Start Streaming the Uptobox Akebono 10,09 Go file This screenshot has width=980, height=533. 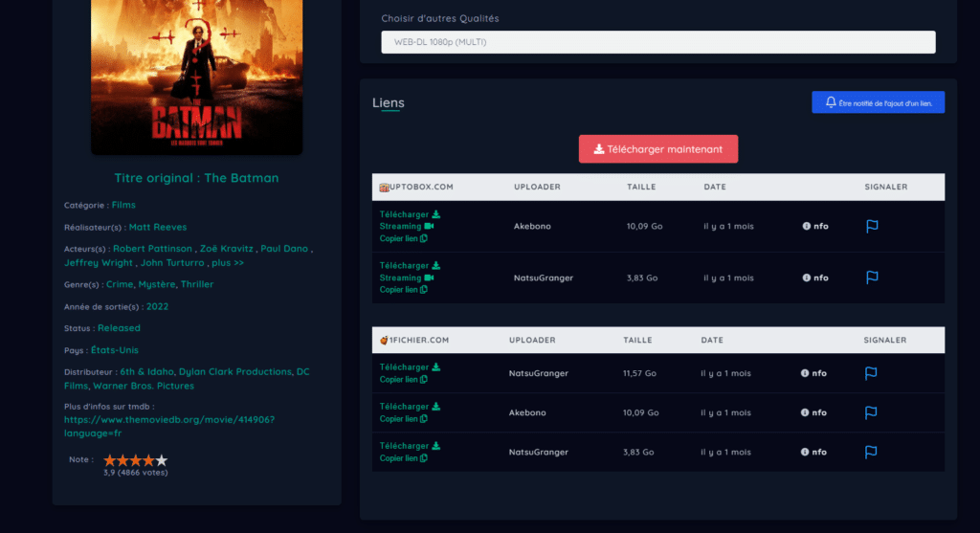[406, 226]
